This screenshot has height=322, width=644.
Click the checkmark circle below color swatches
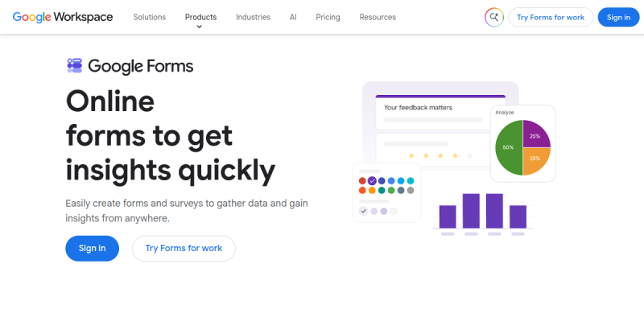point(364,211)
